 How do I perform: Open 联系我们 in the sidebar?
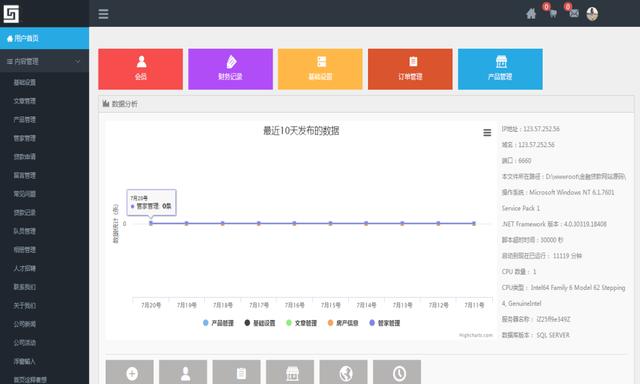click(x=25, y=287)
